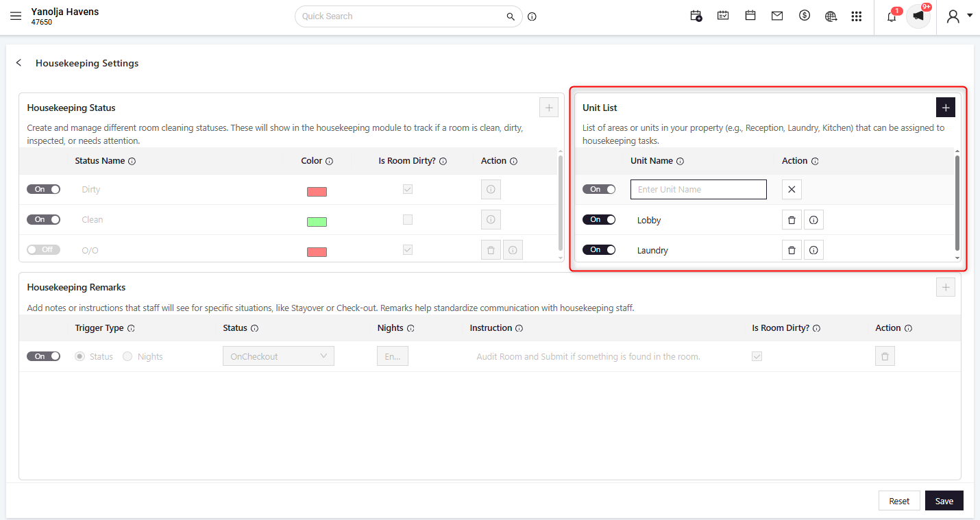The height and width of the screenshot is (520, 980).
Task: Toggle the new unit row switch
Action: (599, 189)
